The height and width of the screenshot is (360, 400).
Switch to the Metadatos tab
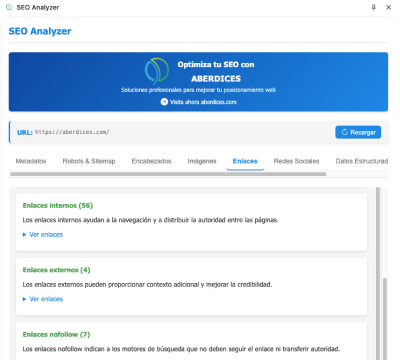pyautogui.click(x=31, y=161)
